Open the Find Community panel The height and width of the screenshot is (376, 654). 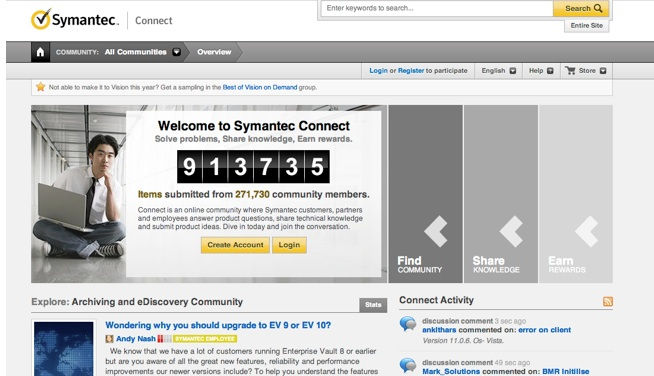click(425, 194)
